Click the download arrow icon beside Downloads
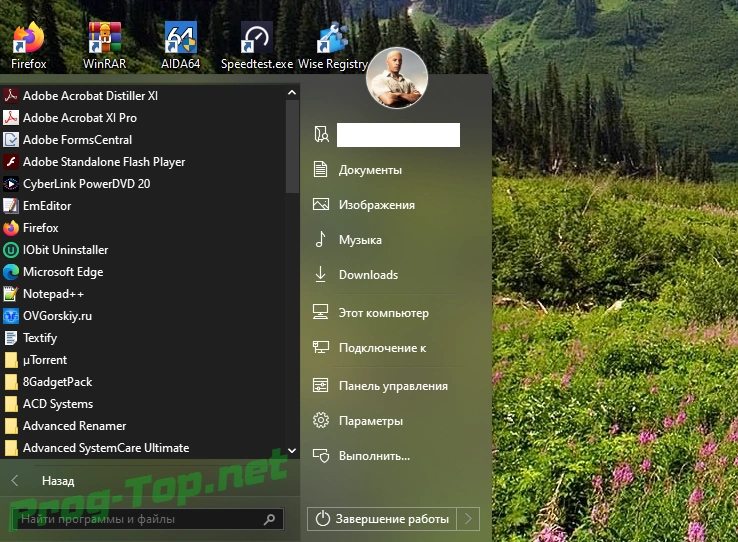The width and height of the screenshot is (738, 542). 321,274
